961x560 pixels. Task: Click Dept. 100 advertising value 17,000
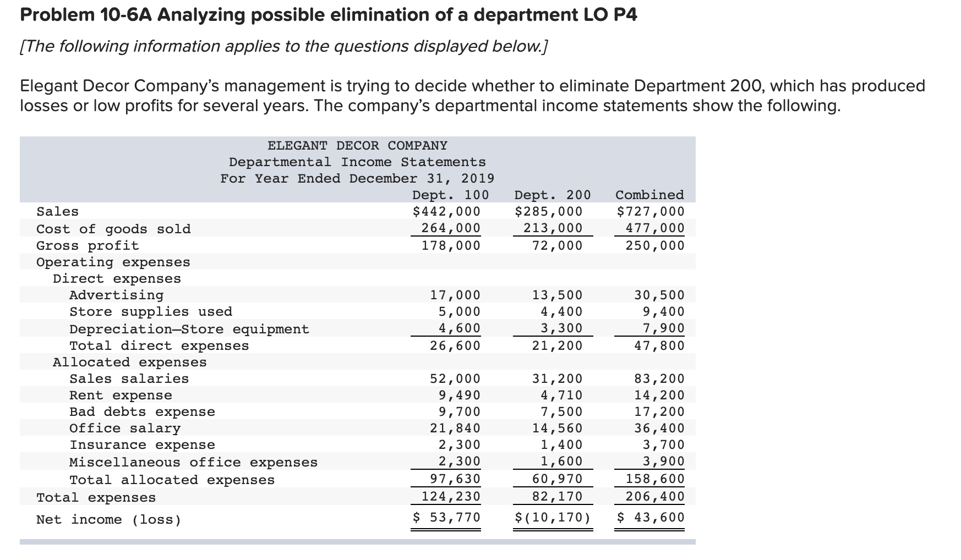[x=455, y=295]
